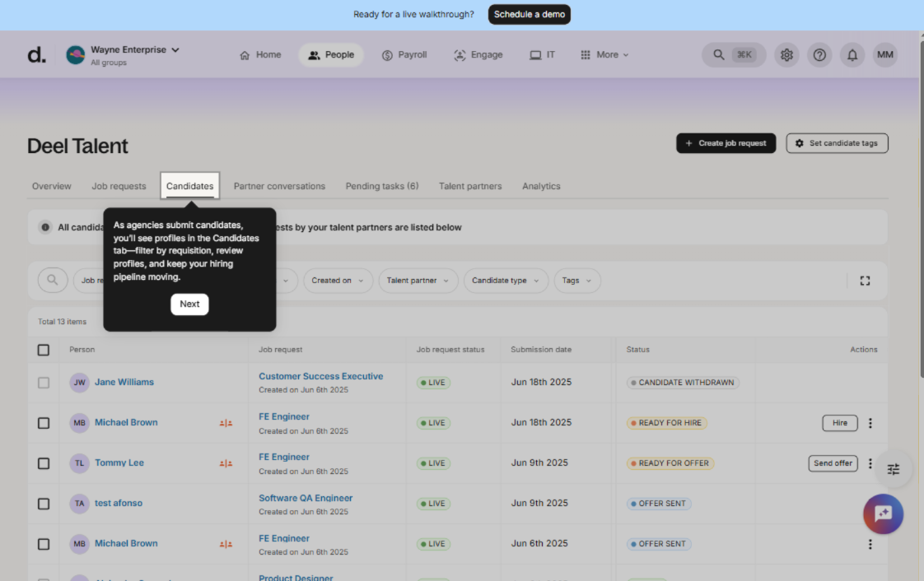The image size is (924, 581).
Task: Click the fullscreen expand table icon
Action: (865, 281)
